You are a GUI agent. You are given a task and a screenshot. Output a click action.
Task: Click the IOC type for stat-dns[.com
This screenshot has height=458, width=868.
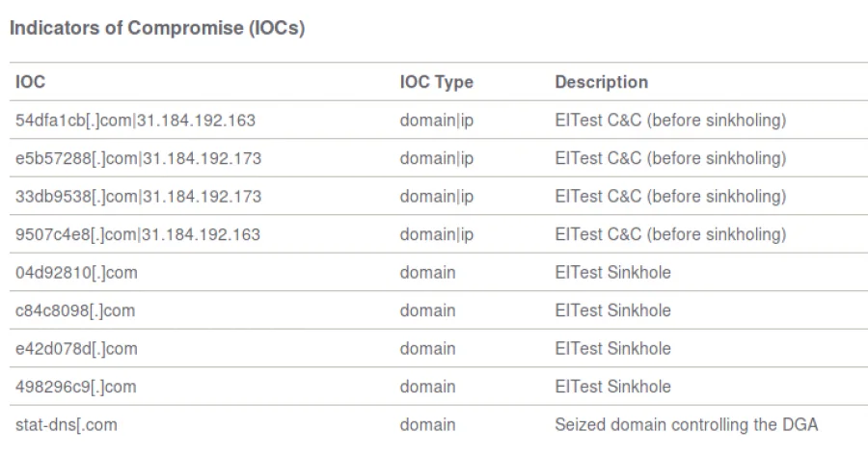tap(427, 424)
